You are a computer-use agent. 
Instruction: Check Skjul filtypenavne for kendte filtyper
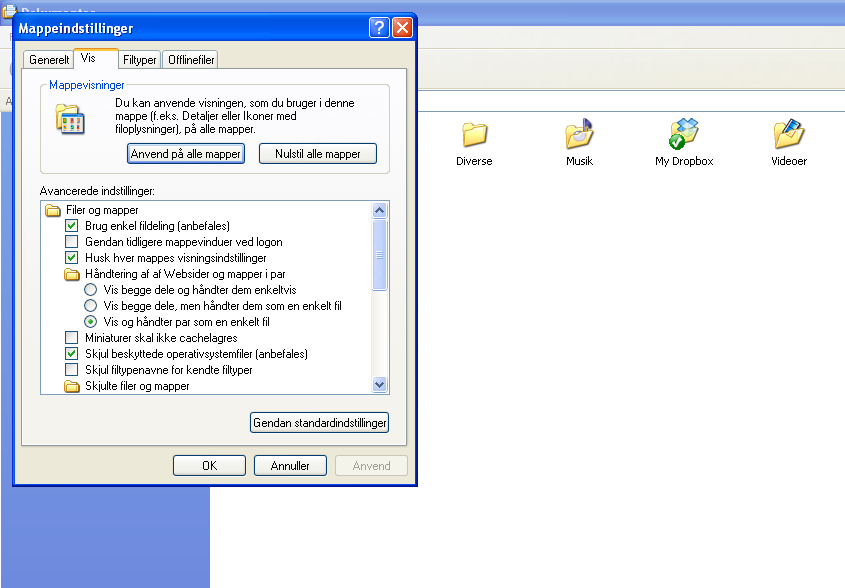click(71, 370)
